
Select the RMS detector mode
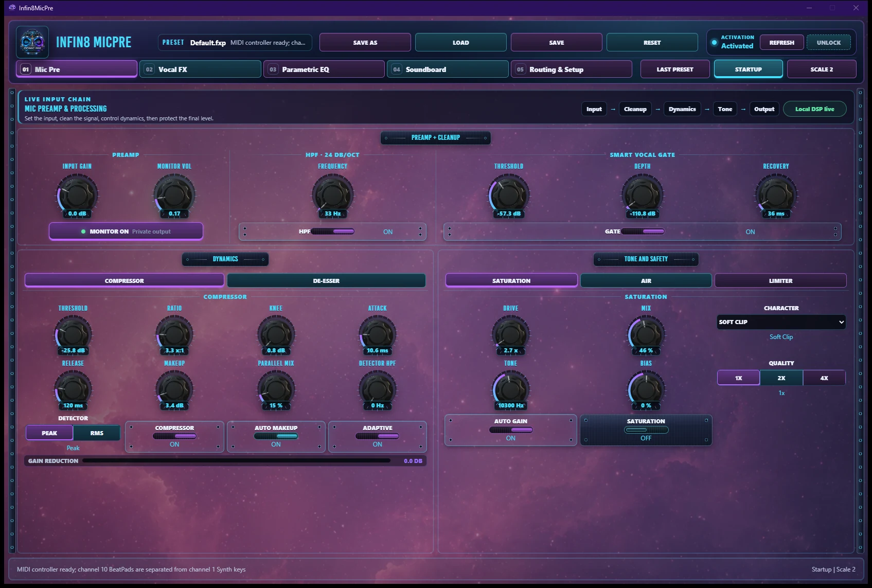(x=97, y=433)
